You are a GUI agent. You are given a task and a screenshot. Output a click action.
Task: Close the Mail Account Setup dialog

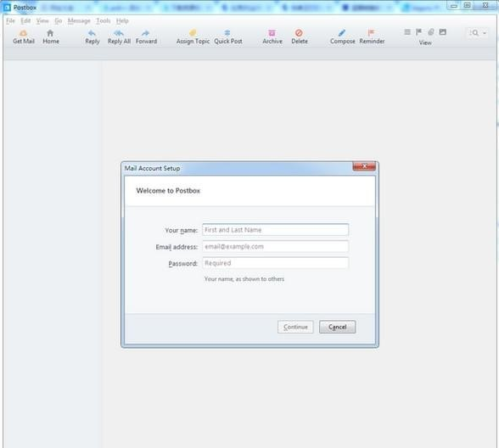tap(364, 166)
